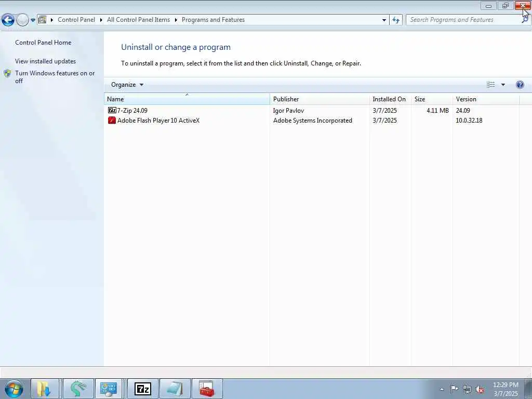532x399 pixels.
Task: Open View installed updates link
Action: click(46, 61)
